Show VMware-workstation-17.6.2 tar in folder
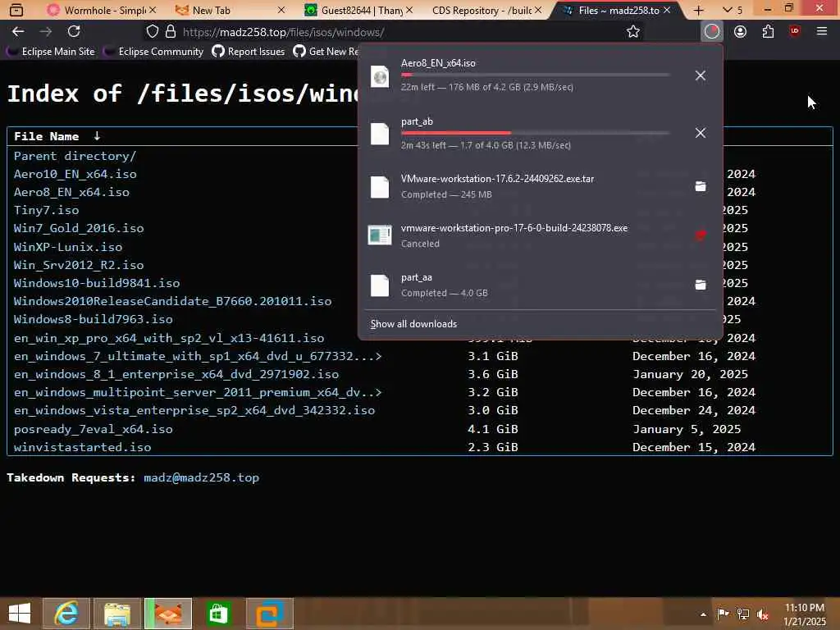The image size is (840, 630). (701, 186)
